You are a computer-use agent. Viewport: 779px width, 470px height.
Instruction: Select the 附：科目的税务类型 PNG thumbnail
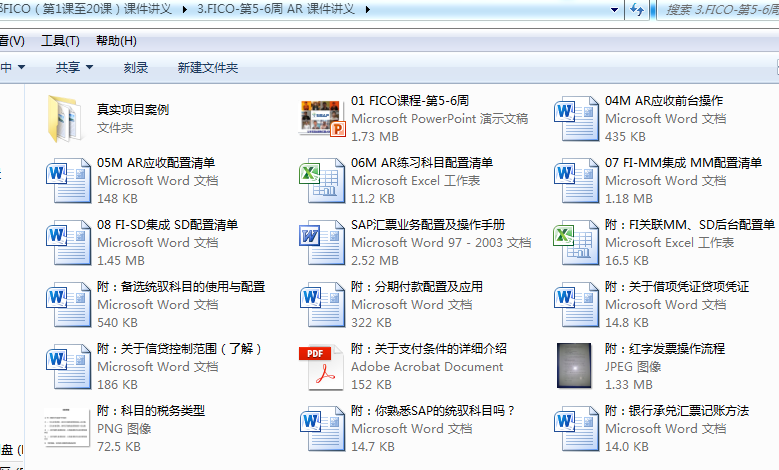pos(67,427)
